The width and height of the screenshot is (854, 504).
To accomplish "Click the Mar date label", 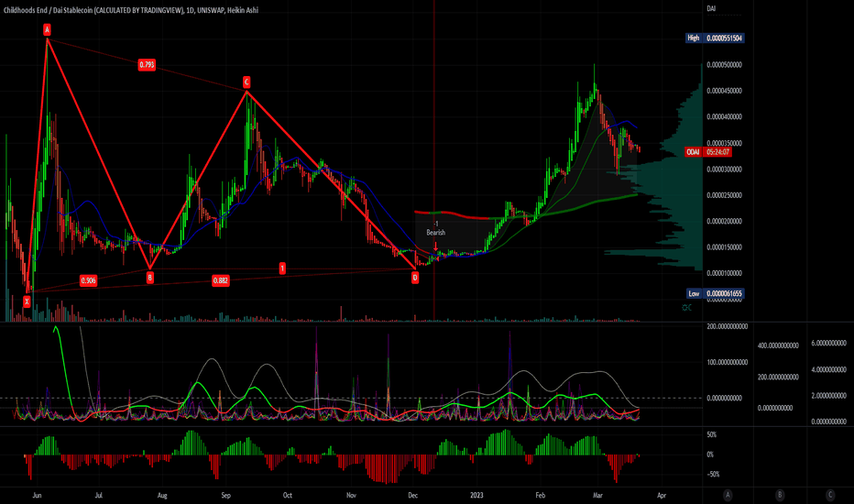I will [598, 495].
